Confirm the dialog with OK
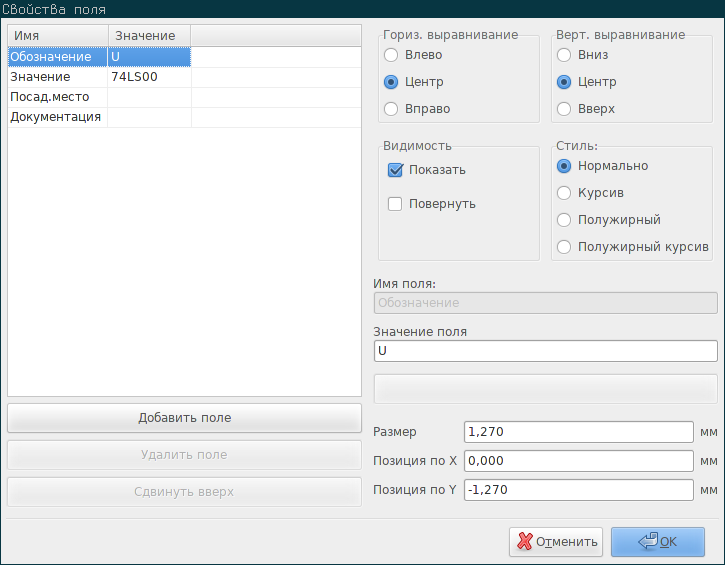Screen dimensions: 725x565 click(x=658, y=541)
